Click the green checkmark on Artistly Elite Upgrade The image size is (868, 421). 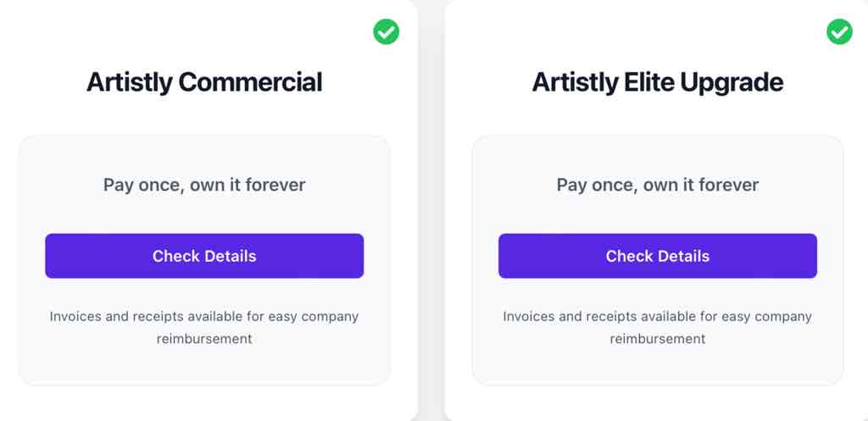839,31
